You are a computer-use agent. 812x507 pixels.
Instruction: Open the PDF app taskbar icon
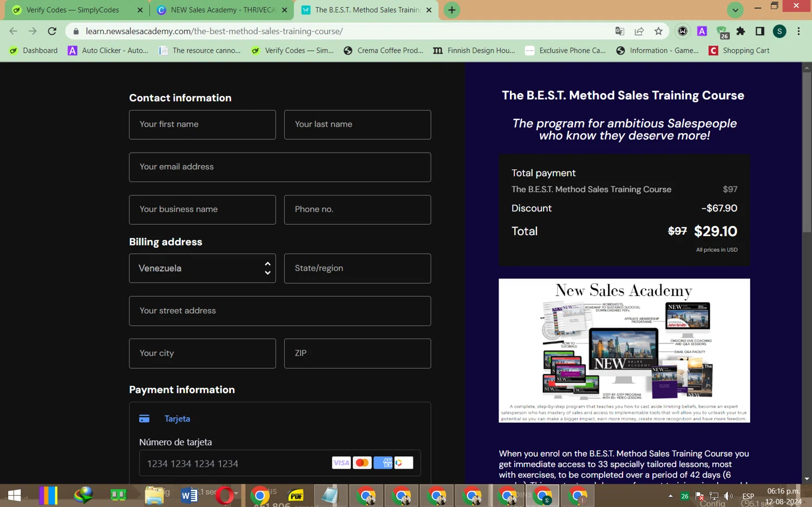tap(296, 495)
